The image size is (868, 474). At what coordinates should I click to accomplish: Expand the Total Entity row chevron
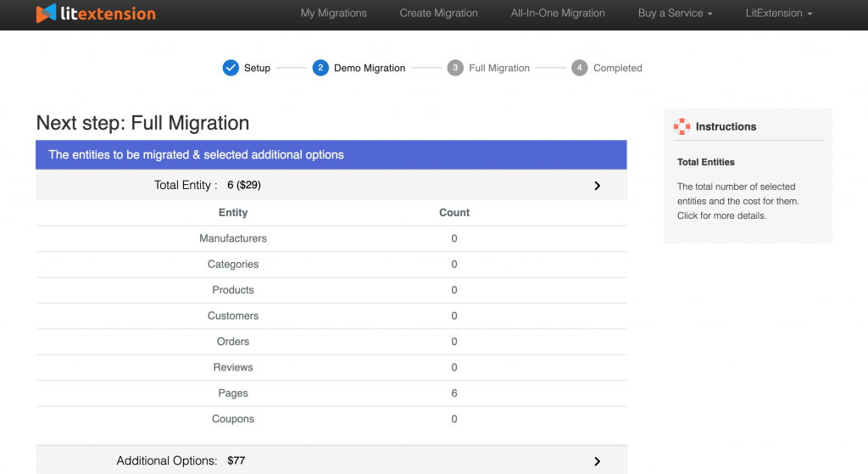pyautogui.click(x=598, y=186)
